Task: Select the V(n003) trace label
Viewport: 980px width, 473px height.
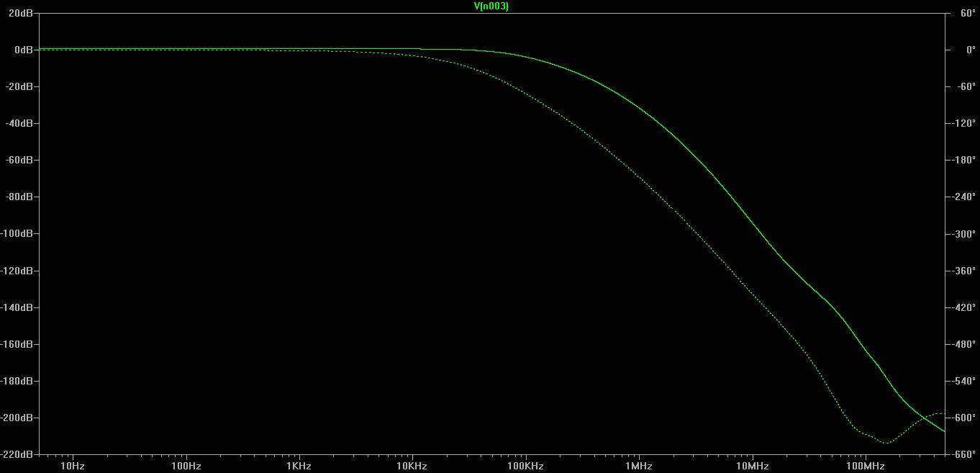Action: 491,6
